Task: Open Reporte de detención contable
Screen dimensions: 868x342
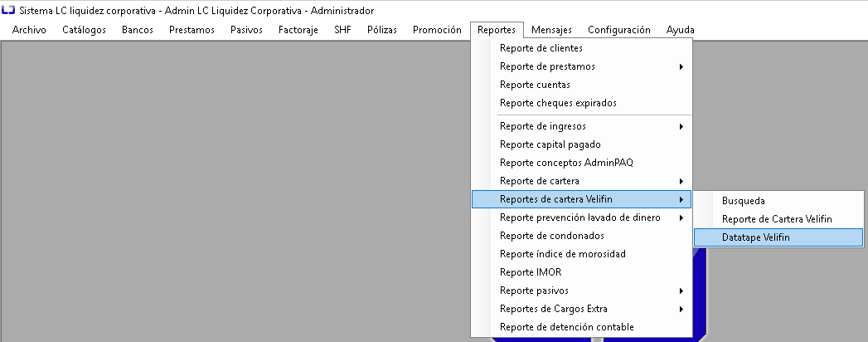Action: [581, 328]
